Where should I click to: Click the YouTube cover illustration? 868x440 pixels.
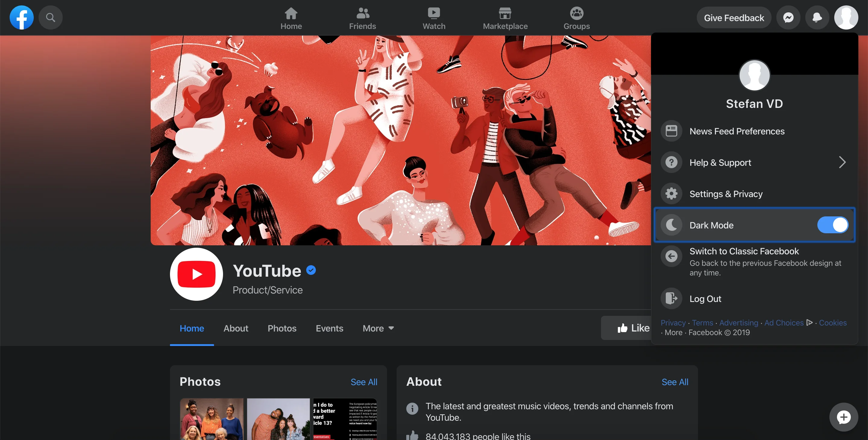(401, 140)
